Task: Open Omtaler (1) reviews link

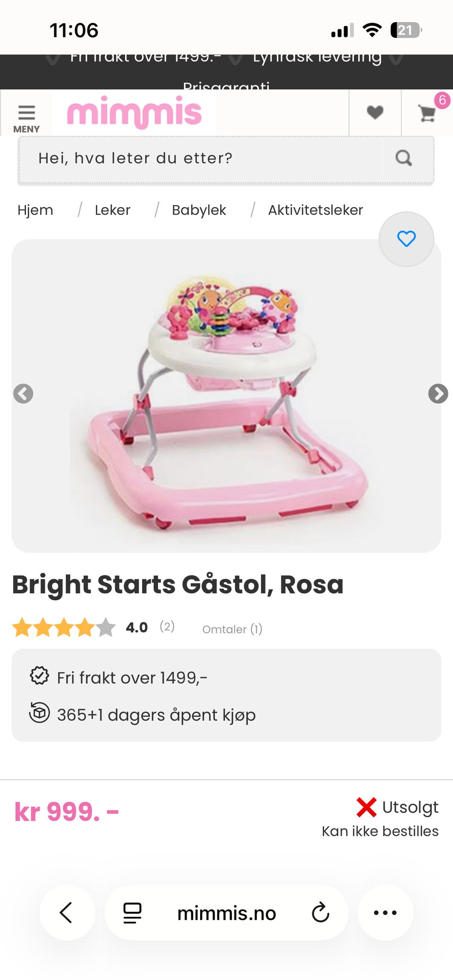Action: point(232,630)
